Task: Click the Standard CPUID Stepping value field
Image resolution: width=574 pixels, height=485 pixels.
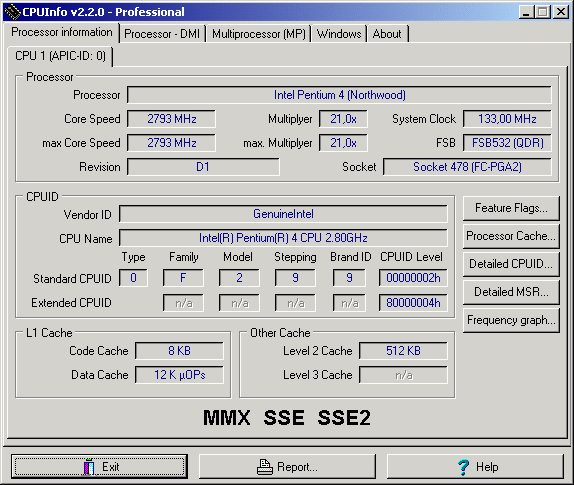Action: tap(295, 278)
